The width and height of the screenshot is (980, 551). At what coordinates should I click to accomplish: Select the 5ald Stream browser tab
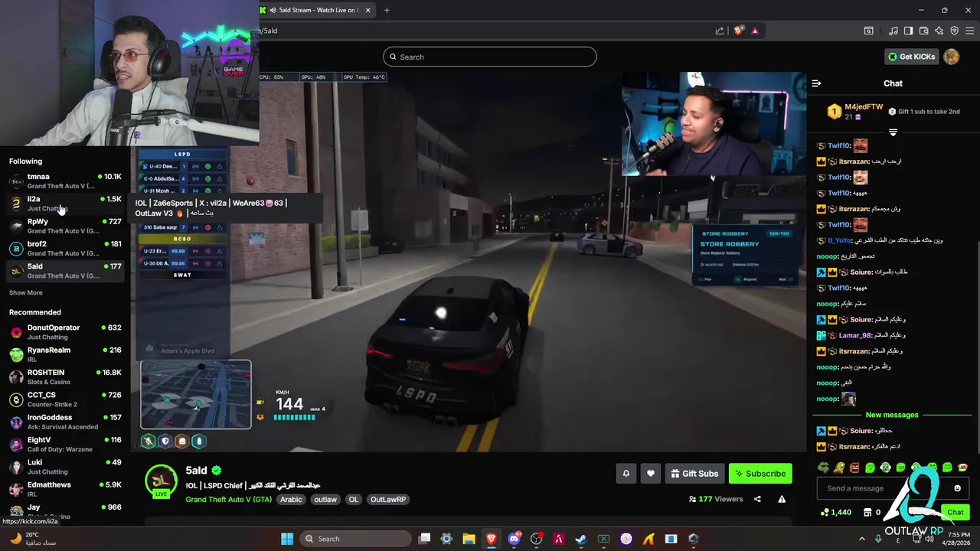click(315, 10)
